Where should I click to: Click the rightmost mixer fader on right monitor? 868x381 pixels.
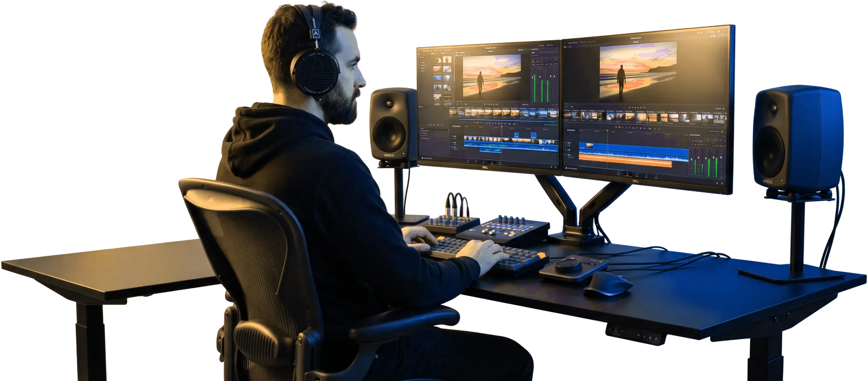pos(721,158)
